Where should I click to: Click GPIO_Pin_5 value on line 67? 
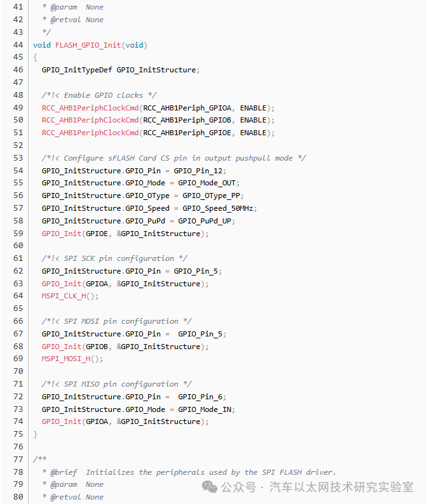pos(200,334)
